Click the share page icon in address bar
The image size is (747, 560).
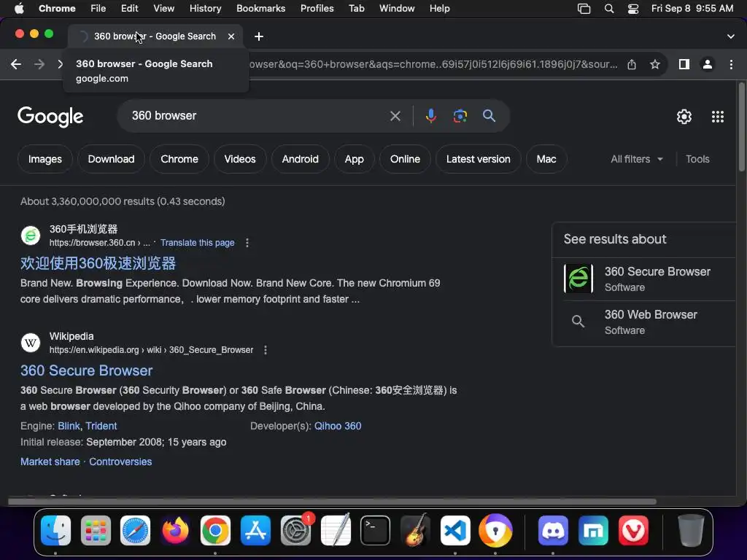point(632,64)
